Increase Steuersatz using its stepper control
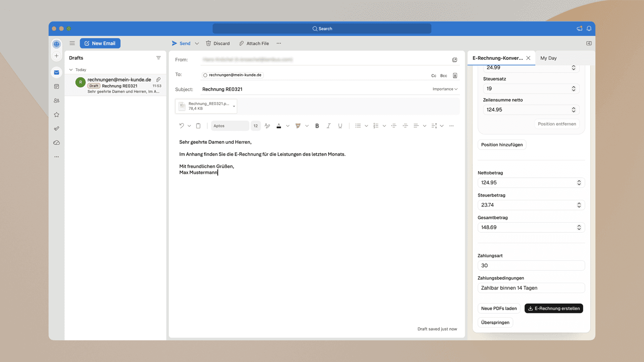 [x=574, y=86]
